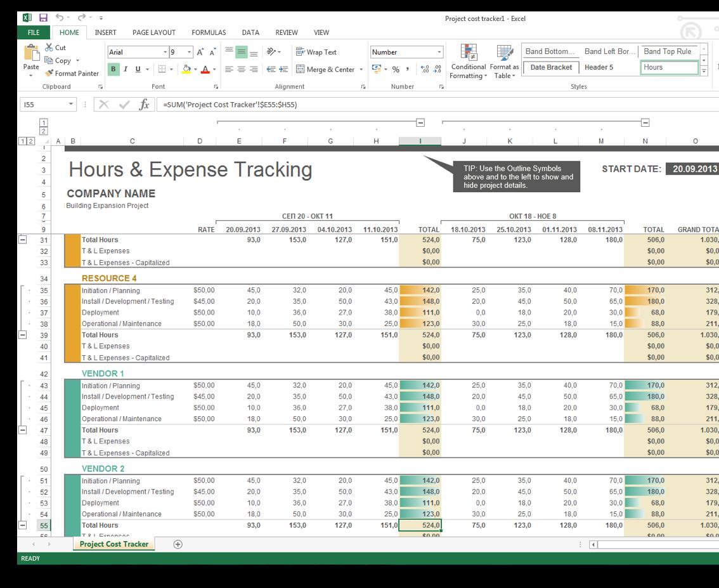Apply the Comma Style icon

(407, 69)
